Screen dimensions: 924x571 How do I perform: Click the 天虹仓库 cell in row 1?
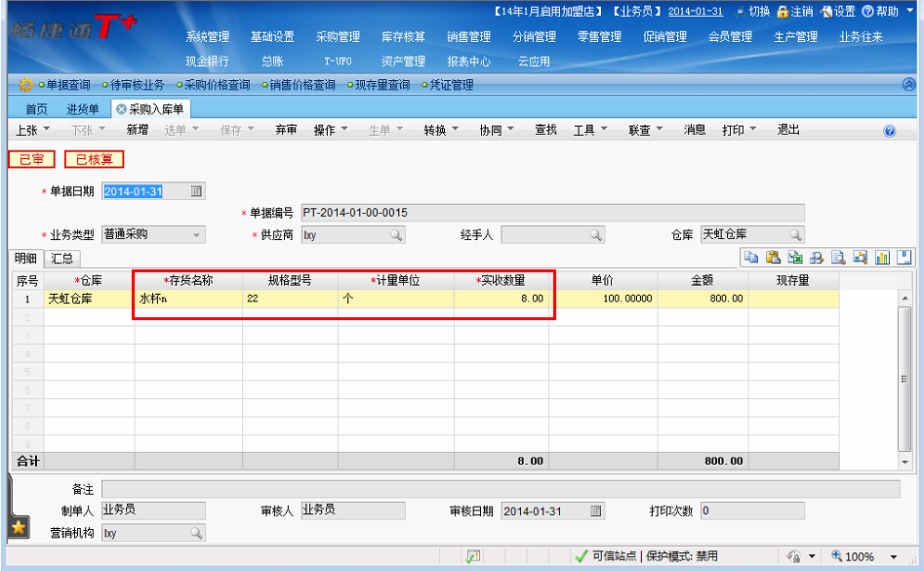(x=89, y=298)
